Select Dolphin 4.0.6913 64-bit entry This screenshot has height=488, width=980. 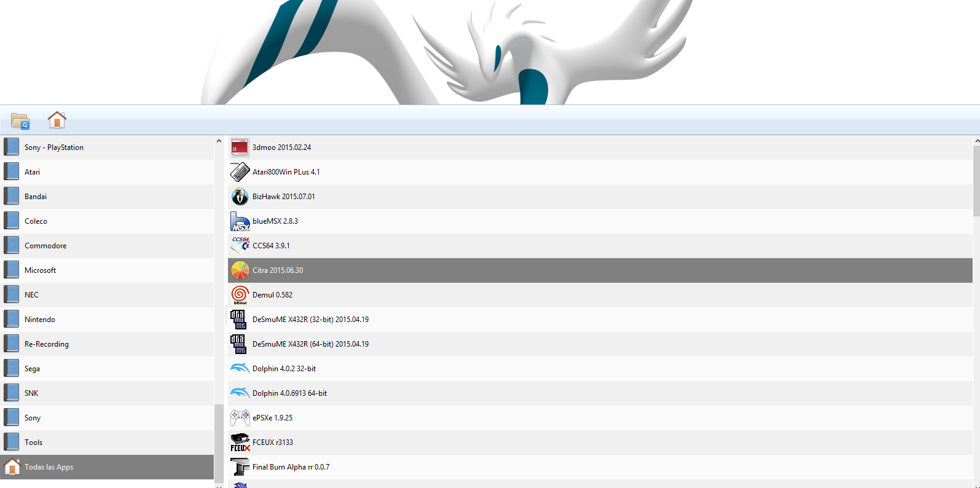pos(600,393)
